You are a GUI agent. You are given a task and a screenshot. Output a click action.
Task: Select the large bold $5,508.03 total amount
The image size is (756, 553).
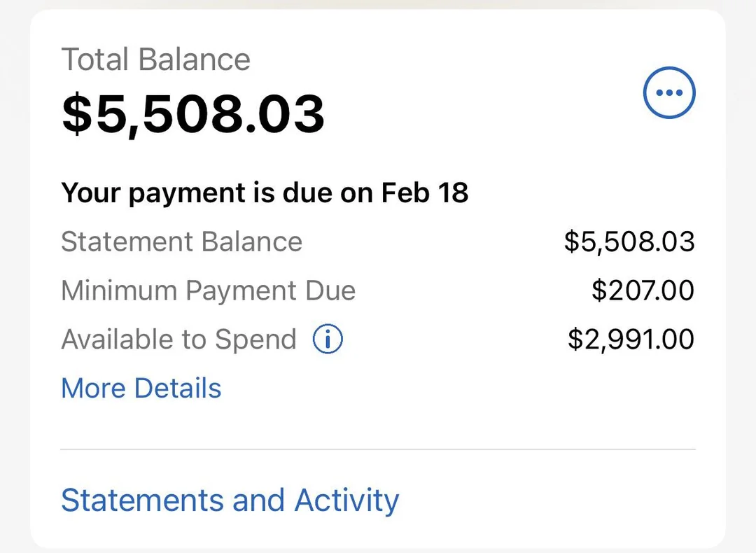pos(193,113)
